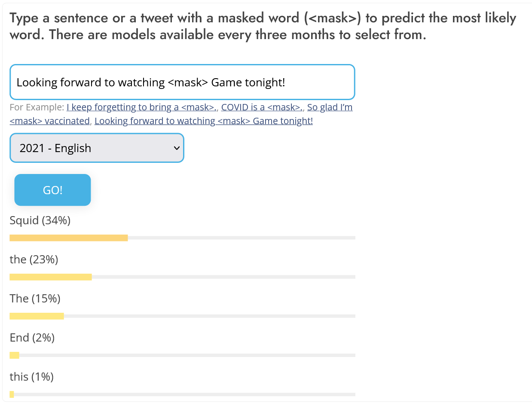532x412 pixels.
Task: Click the End prediction's probability bar
Action: pyautogui.click(x=15, y=355)
